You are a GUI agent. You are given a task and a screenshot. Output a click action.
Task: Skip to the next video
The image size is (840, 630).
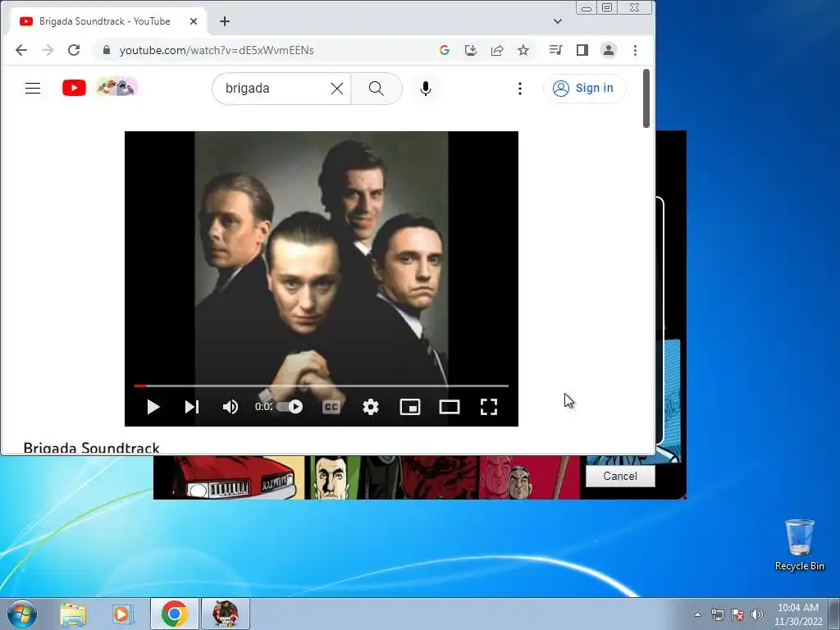pyautogui.click(x=192, y=407)
